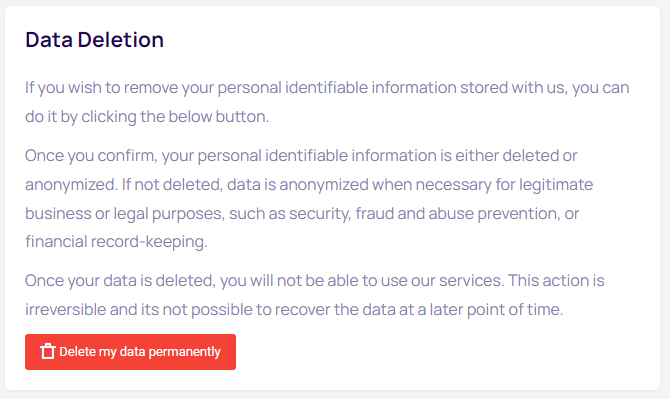The image size is (670, 399).
Task: Click the words 'either deleted or' in the second paragraph
Action: [516, 156]
